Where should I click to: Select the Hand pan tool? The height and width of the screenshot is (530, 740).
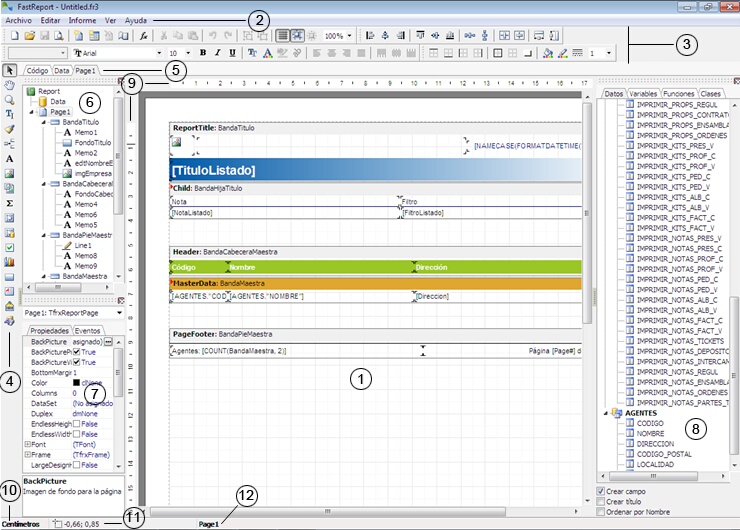pos(10,85)
